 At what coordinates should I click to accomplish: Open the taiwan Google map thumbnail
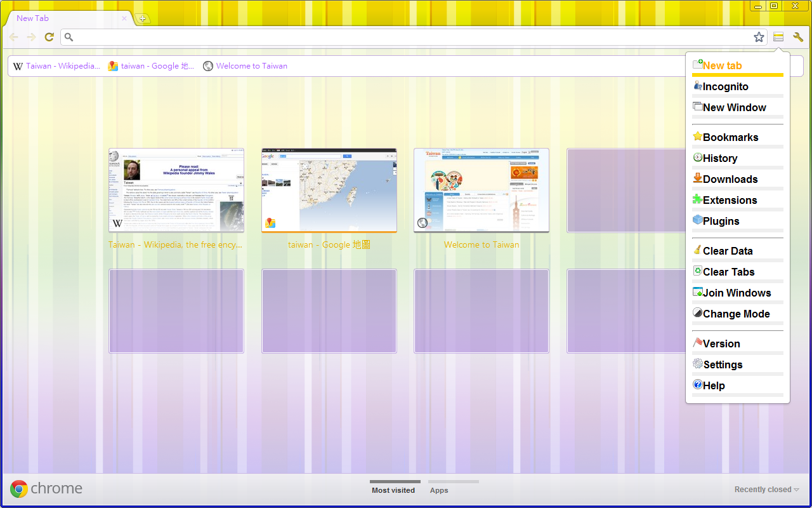click(329, 190)
